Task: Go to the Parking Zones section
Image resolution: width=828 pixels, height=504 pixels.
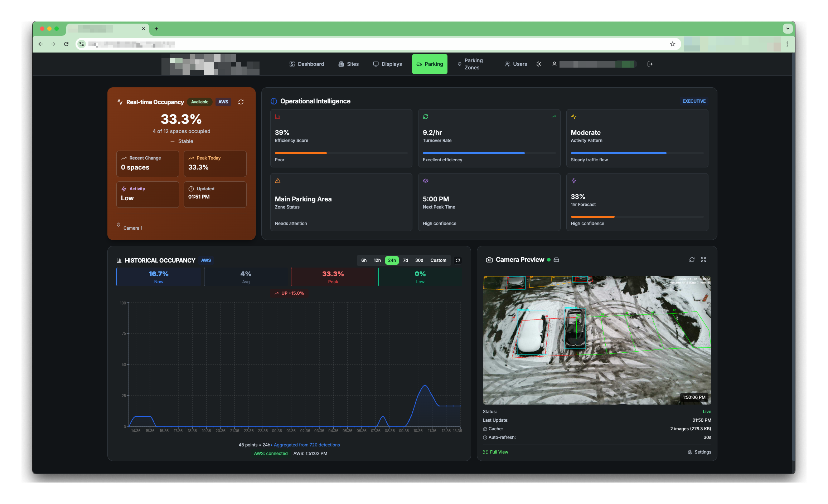Action: (x=472, y=64)
